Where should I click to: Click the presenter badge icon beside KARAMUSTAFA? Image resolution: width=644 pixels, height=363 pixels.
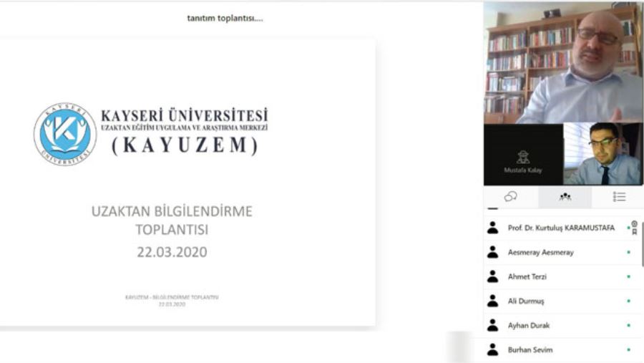[x=634, y=228]
